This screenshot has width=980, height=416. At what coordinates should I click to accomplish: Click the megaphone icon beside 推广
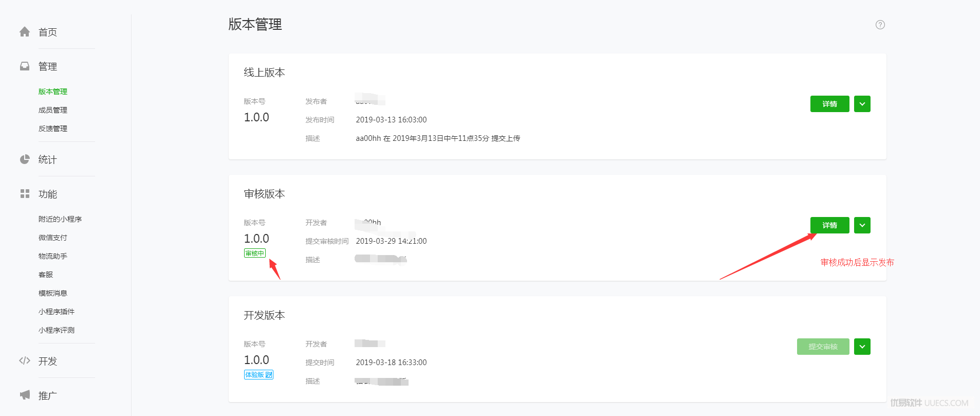coord(25,395)
